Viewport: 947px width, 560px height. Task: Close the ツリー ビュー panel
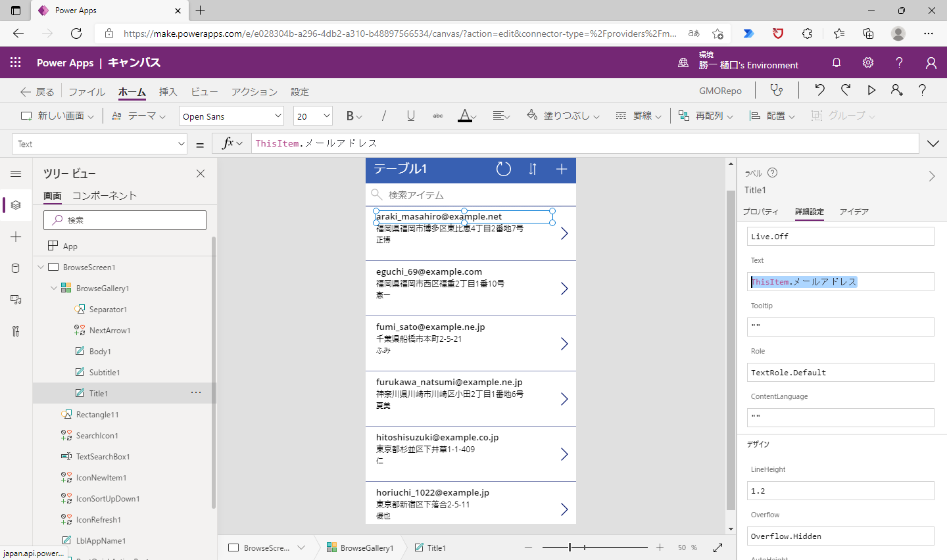pyautogui.click(x=201, y=174)
